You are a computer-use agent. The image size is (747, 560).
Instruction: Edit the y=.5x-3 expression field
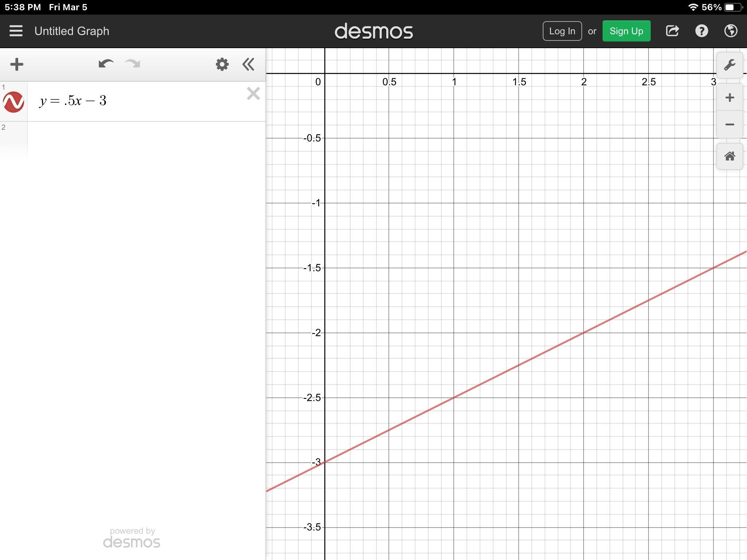pos(139,101)
